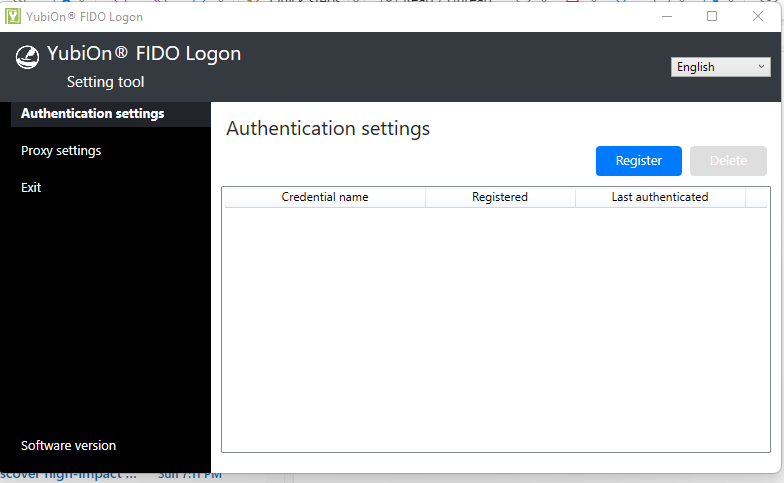The width and height of the screenshot is (784, 483).
Task: Click the "Authentication settings" page heading
Action: click(328, 129)
